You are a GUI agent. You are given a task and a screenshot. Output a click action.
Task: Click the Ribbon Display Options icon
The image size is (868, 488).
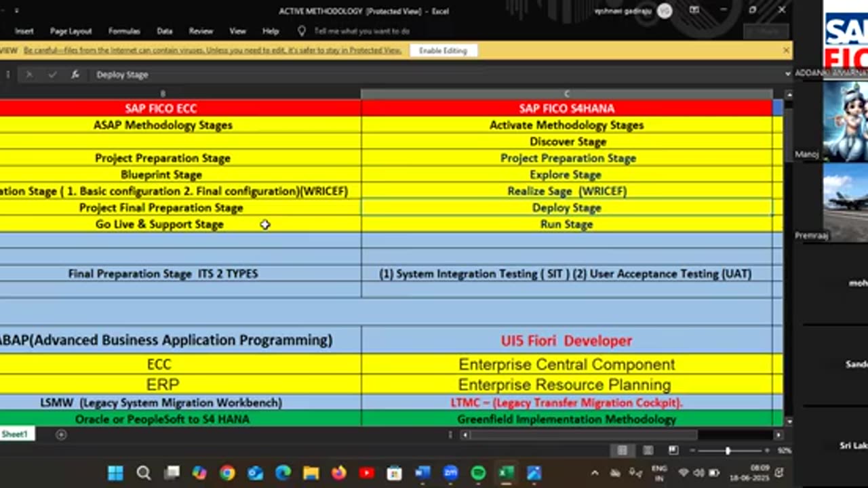[x=694, y=10]
